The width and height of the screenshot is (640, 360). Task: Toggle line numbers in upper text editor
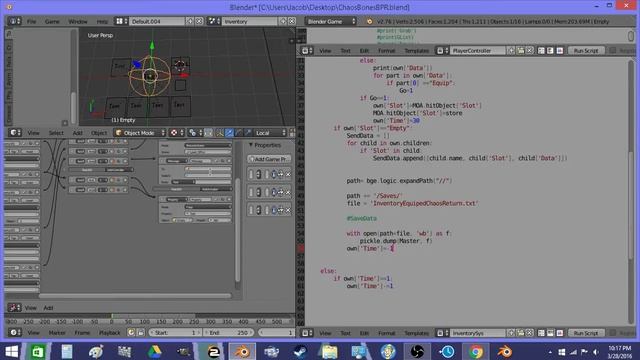tap(541, 51)
